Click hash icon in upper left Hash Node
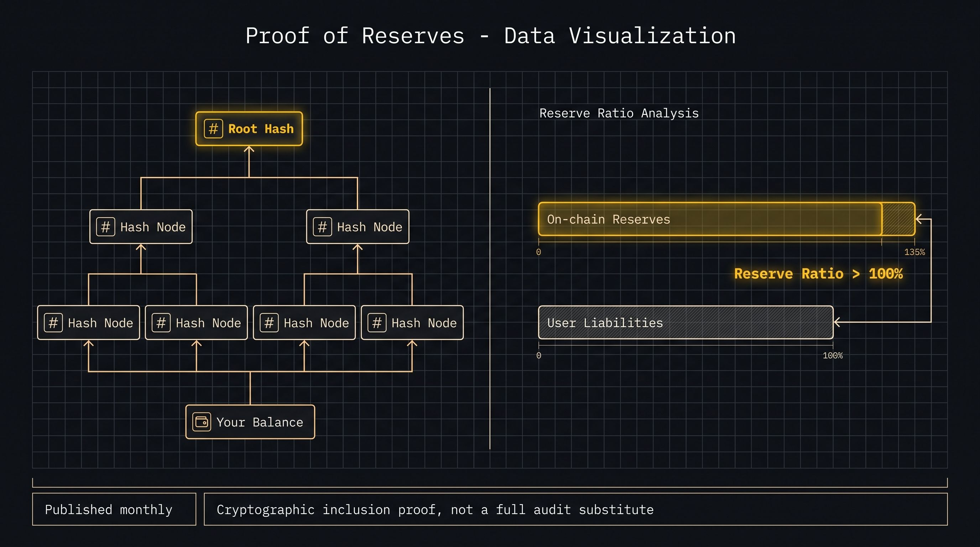Viewport: 980px width, 547px height. click(x=105, y=227)
